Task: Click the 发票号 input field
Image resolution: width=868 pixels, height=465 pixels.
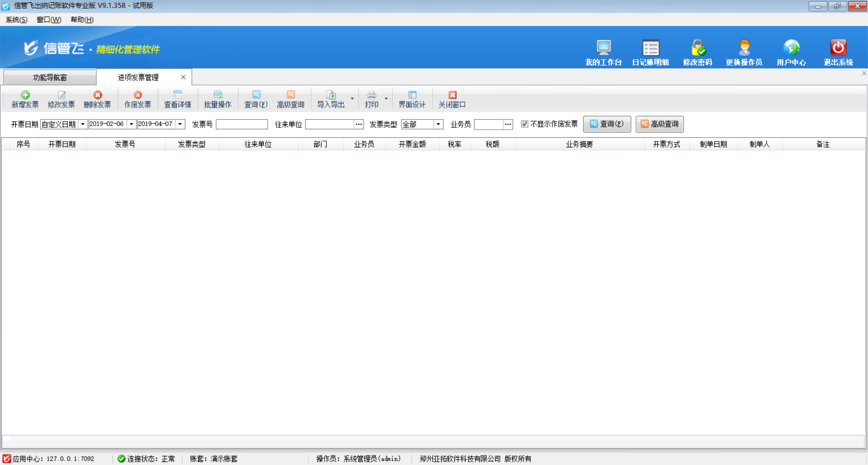Action: click(x=242, y=124)
